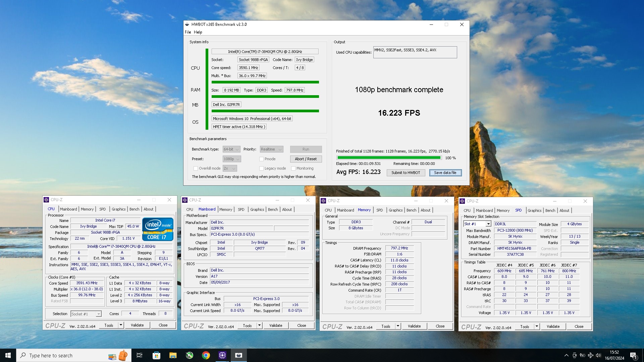Viewport: 644px width, 362px height.
Task: Click the Abort / Reset button
Action: coord(306,159)
